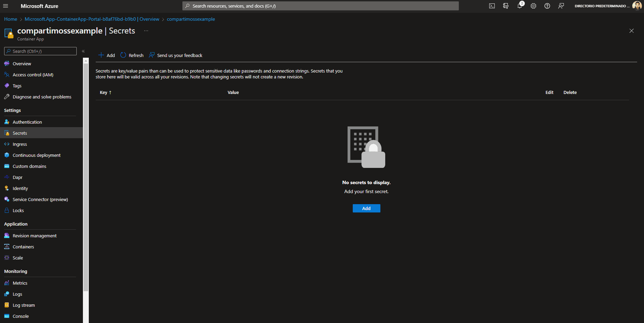Click the Container App resource icon beside title
The width and height of the screenshot is (644, 323).
(x=9, y=34)
